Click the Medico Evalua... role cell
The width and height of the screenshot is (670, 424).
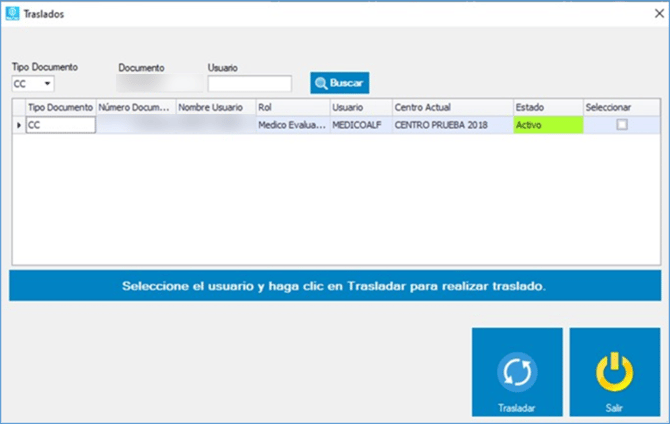(293, 125)
